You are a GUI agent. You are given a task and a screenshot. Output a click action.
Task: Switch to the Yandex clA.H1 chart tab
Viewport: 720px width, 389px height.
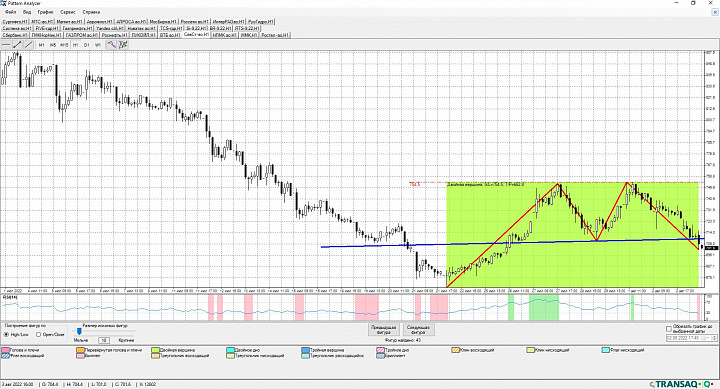(x=110, y=28)
